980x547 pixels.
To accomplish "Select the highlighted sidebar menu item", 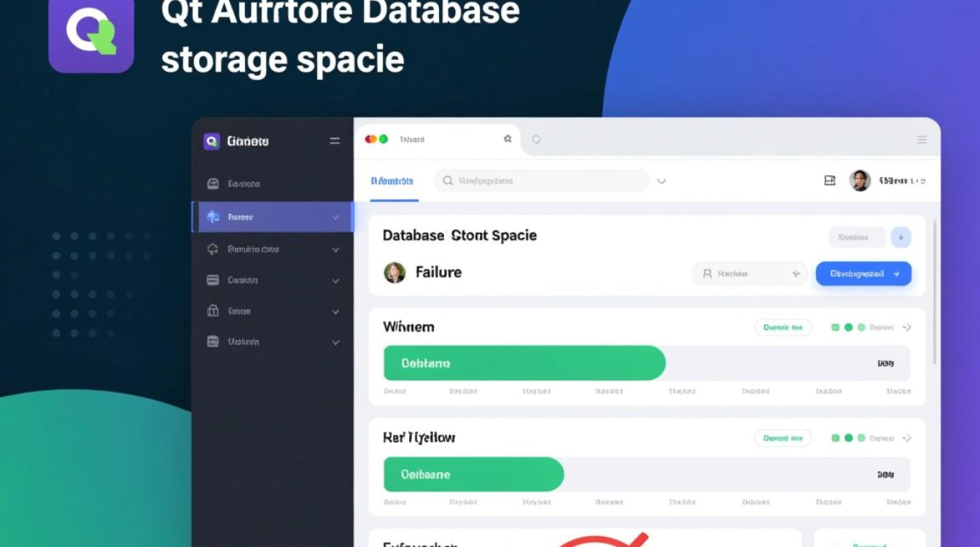I will (272, 217).
